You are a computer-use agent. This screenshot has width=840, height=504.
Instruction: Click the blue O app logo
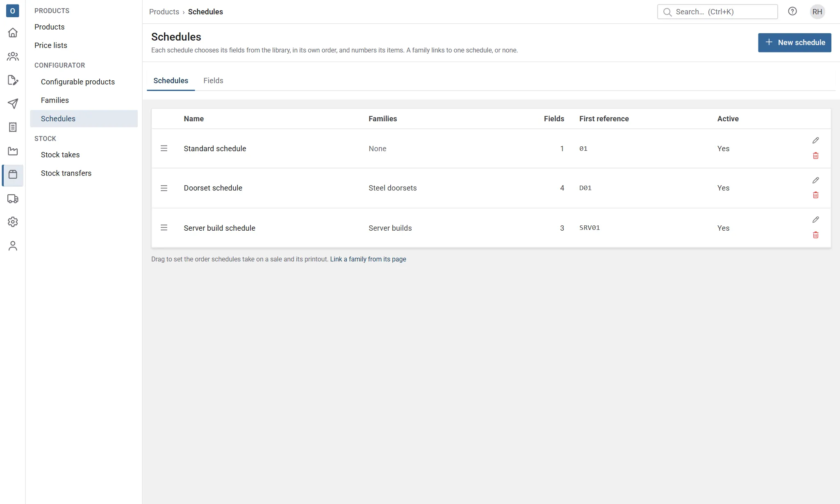pyautogui.click(x=13, y=11)
